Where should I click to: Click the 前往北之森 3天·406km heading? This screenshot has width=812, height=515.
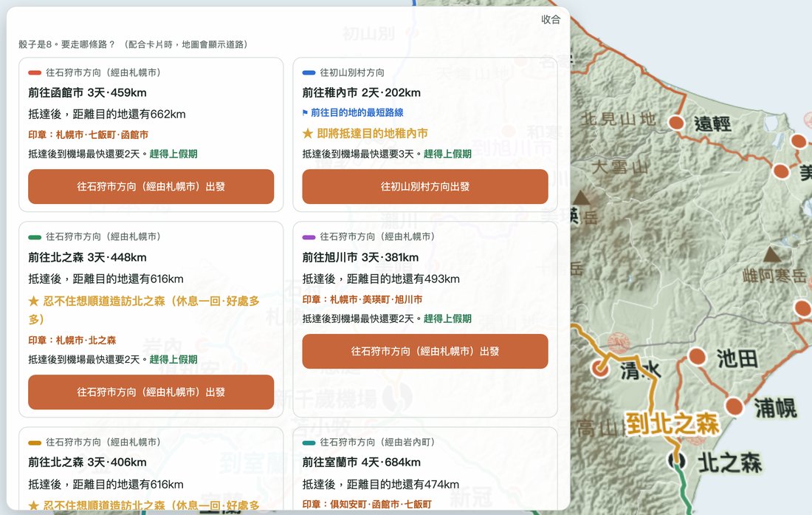[88, 462]
